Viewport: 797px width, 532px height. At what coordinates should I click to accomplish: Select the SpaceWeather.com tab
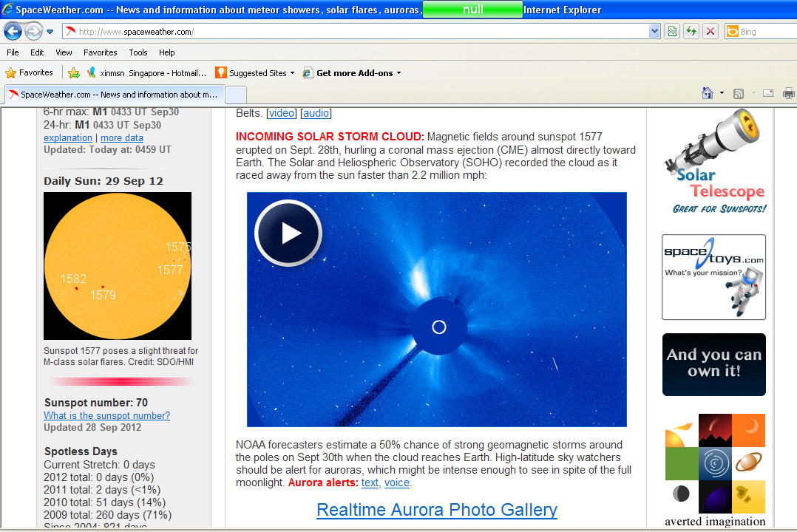coord(115,95)
